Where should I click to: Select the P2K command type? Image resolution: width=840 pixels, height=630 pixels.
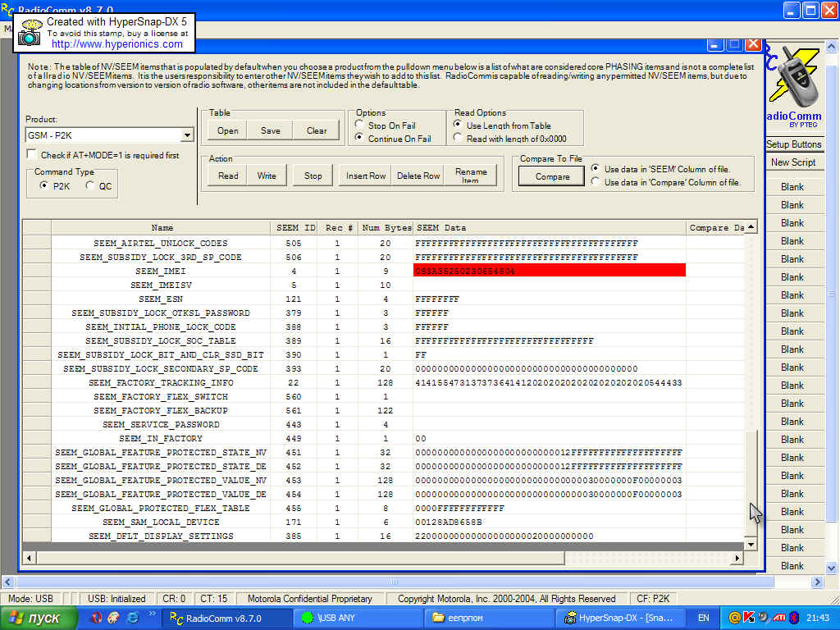[x=44, y=185]
